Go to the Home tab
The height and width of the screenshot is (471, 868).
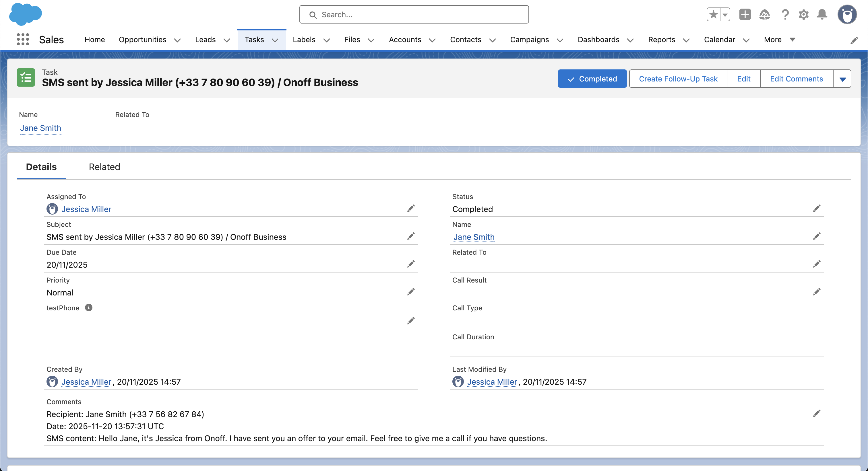coord(95,40)
